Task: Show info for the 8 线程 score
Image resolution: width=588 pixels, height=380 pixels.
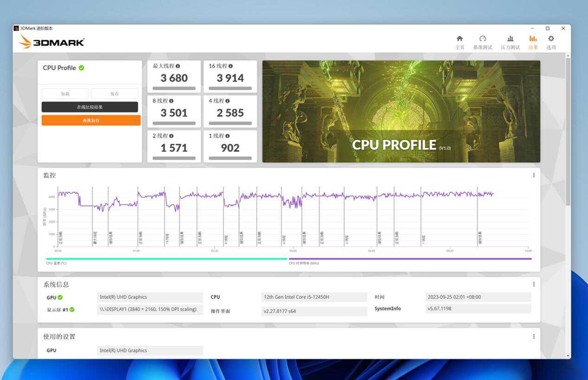Action: 171,101
